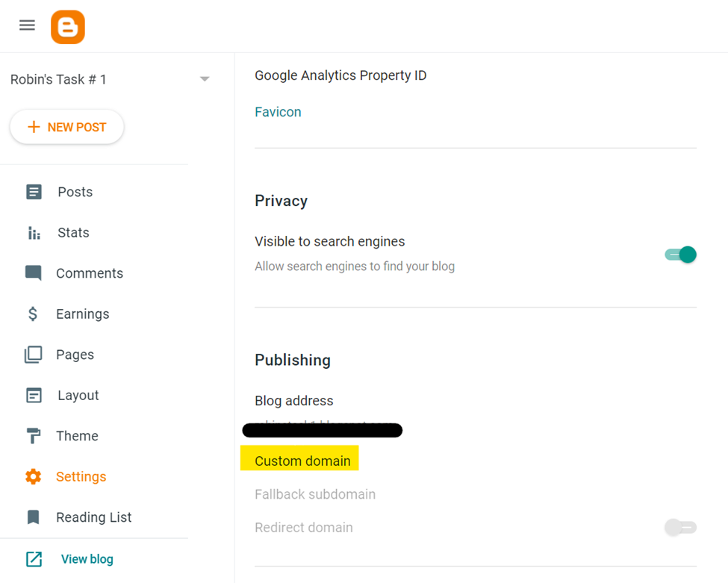Toggle Visible to search engines switch
Image resolution: width=728 pixels, height=583 pixels.
coord(680,255)
